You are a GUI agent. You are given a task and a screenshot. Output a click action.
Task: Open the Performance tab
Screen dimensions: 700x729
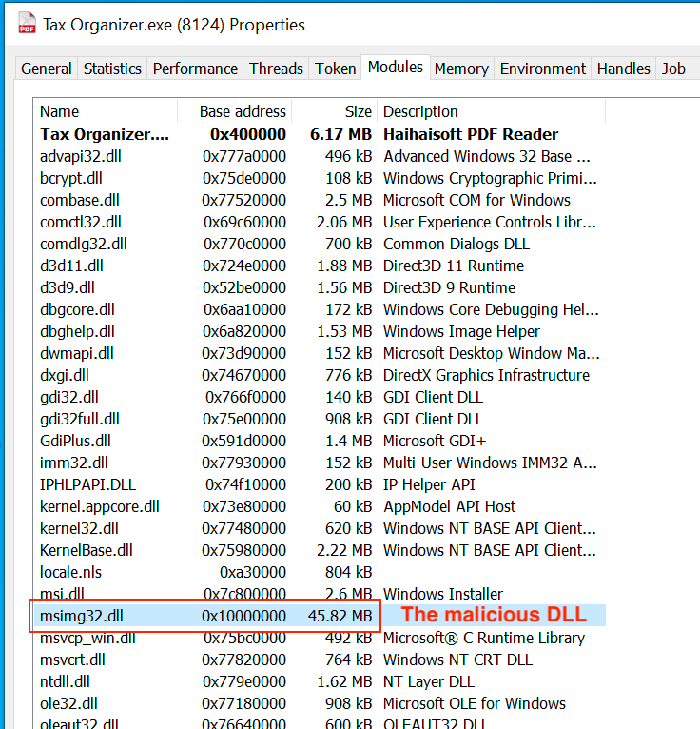coord(195,69)
